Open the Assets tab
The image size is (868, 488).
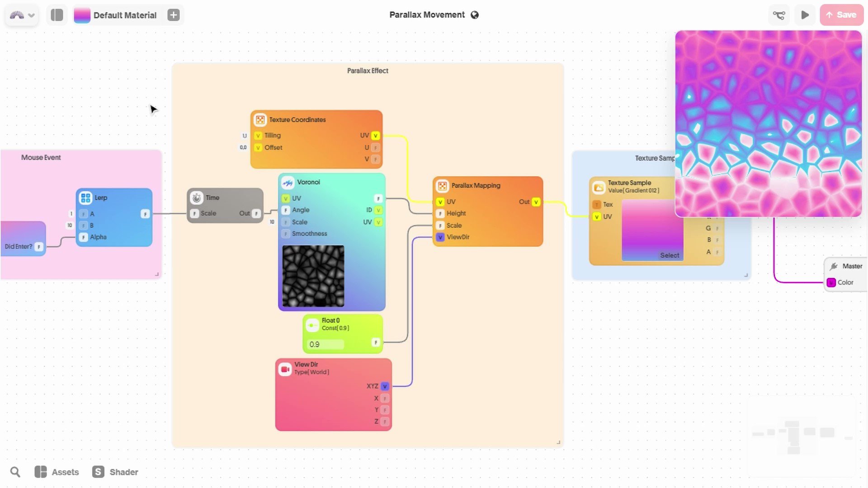57,472
